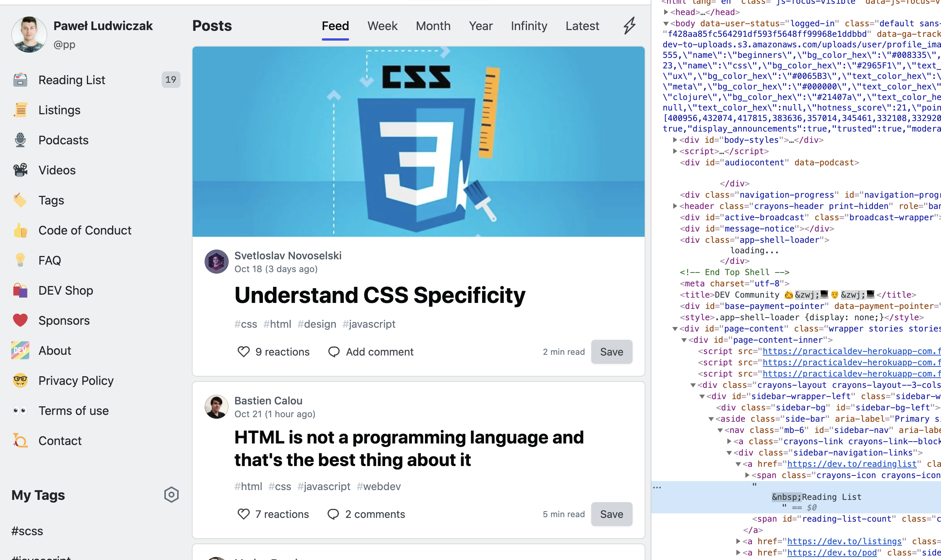Click the lightning bolt icon beside Latest
The width and height of the screenshot is (941, 560).
click(630, 26)
